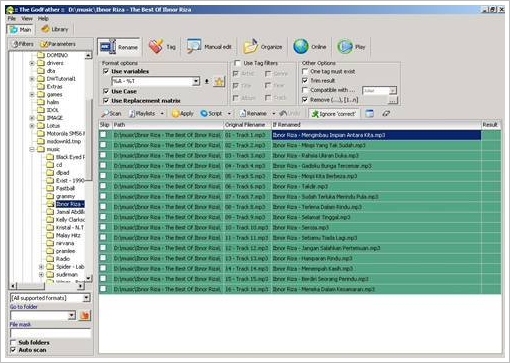Toggle the Use variables checkbox
The image size is (510, 363).
(106, 71)
